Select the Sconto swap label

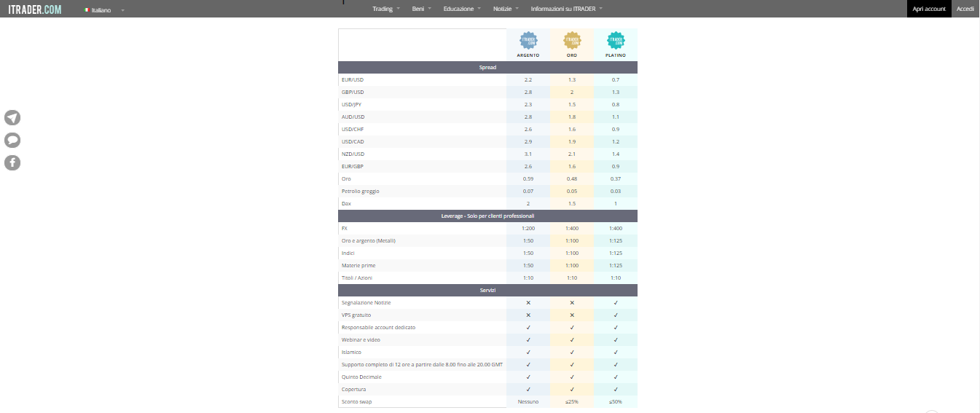coord(356,401)
